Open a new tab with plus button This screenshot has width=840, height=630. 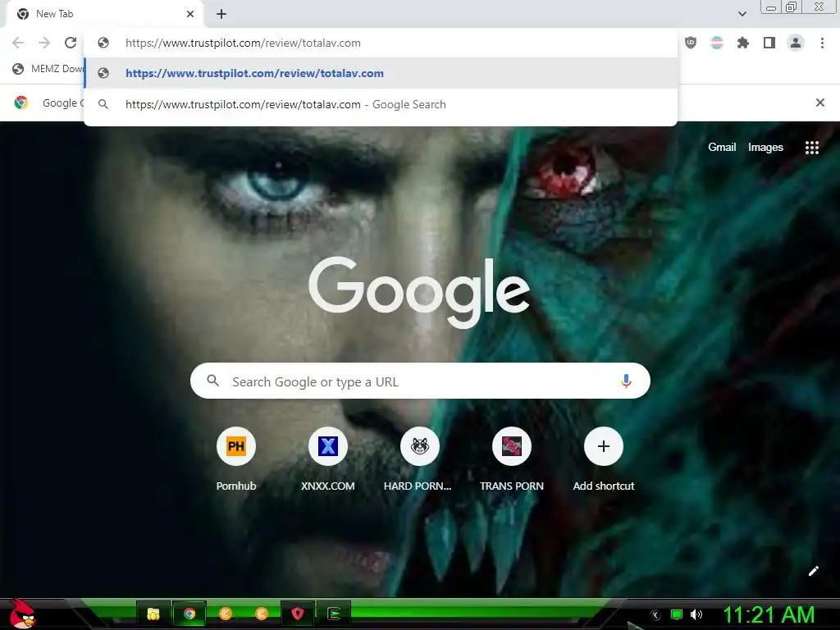click(221, 14)
